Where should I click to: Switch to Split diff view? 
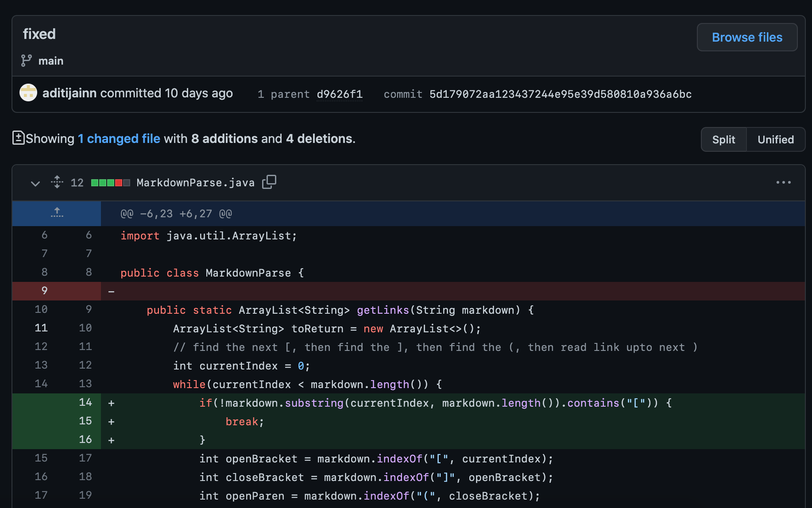point(723,139)
